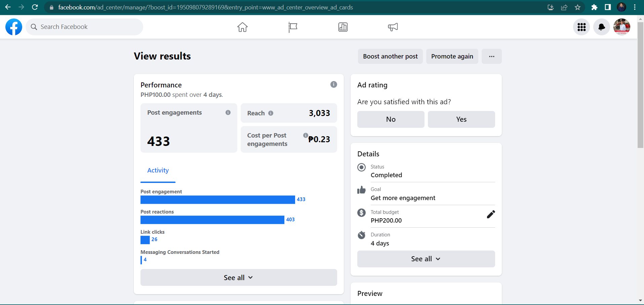Click Boost another post button

coord(390,56)
